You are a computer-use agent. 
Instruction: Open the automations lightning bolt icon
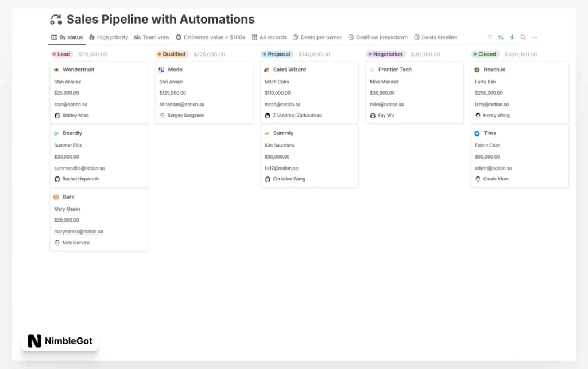512,37
